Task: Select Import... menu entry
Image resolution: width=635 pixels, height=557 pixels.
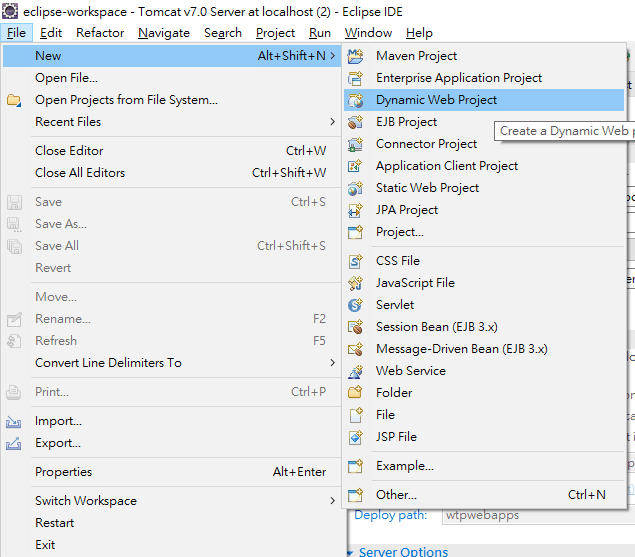Action: pyautogui.click(x=172, y=421)
